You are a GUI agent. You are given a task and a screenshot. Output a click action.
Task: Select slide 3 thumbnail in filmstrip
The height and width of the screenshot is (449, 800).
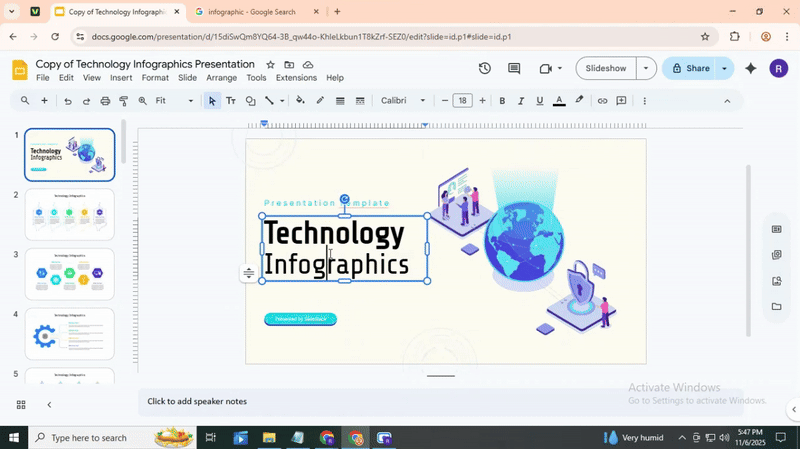69,274
